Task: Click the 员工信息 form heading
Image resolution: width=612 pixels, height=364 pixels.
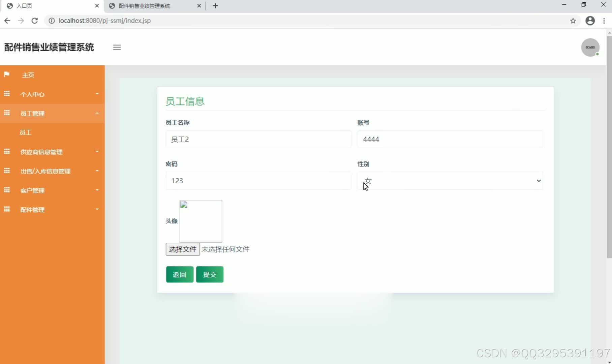Action: pyautogui.click(x=185, y=101)
